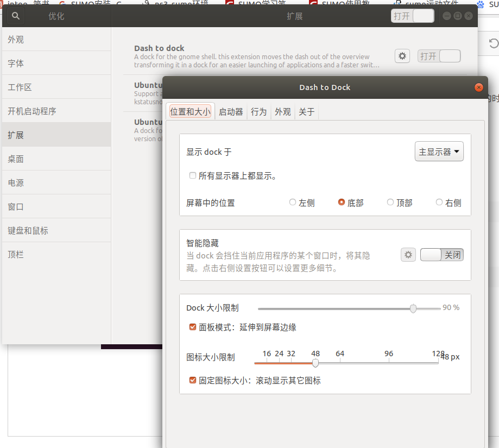The height and width of the screenshot is (448, 499).
Task: Select 顶部 as screen position
Action: tap(390, 201)
